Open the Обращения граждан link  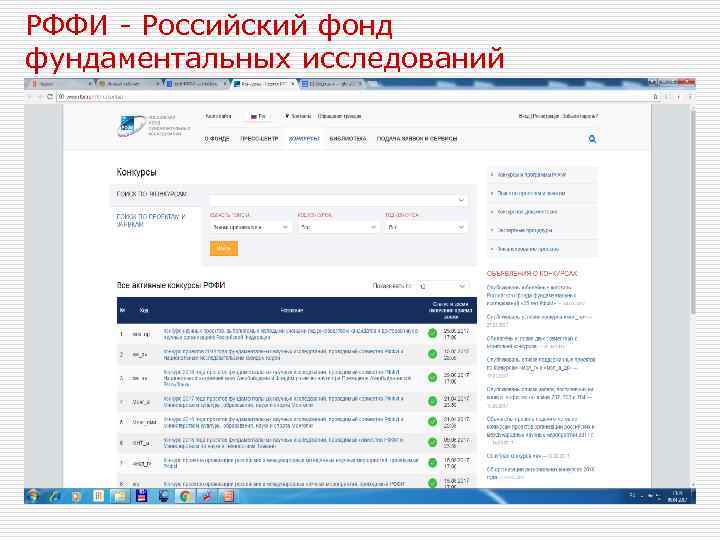point(339,116)
